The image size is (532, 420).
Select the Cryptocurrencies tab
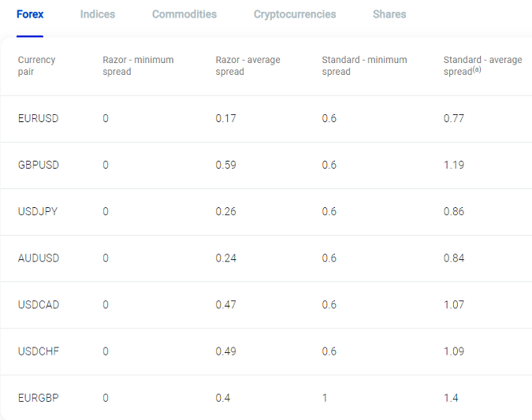click(x=295, y=14)
